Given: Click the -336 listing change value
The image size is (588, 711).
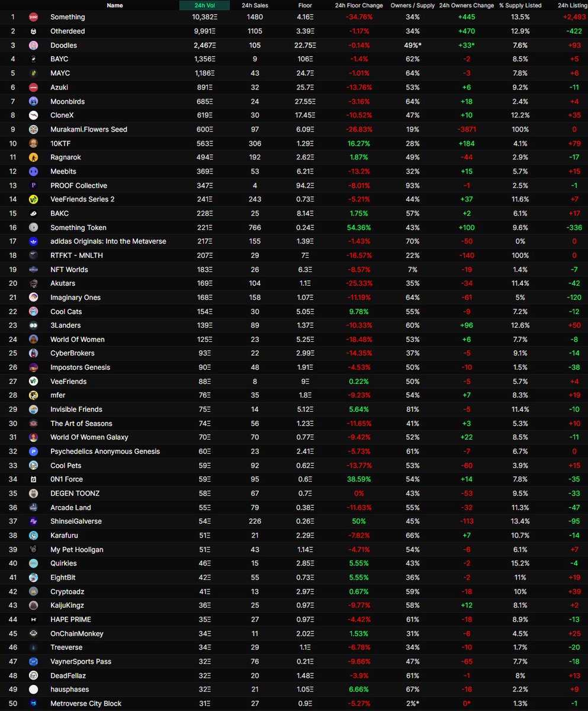Looking at the screenshot, I should [574, 228].
